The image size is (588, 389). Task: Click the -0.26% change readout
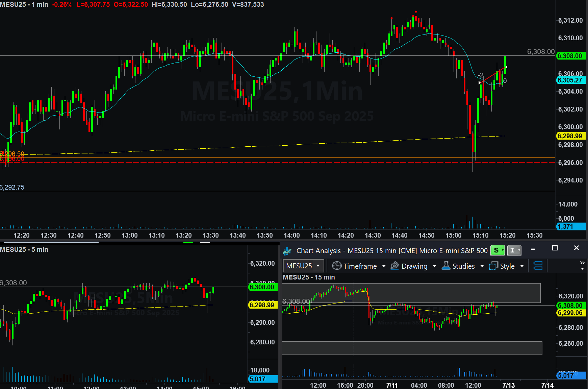point(62,4)
